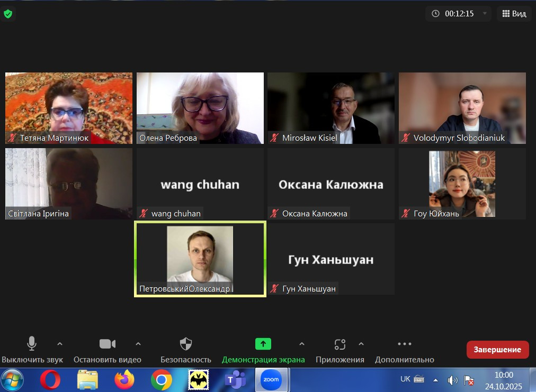Click the Volodymyr Slobodianiuk name label
This screenshot has width=536, height=392.
(459, 138)
